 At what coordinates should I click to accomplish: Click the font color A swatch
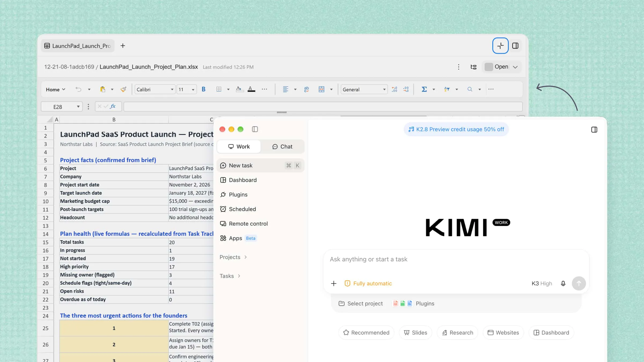(x=251, y=89)
